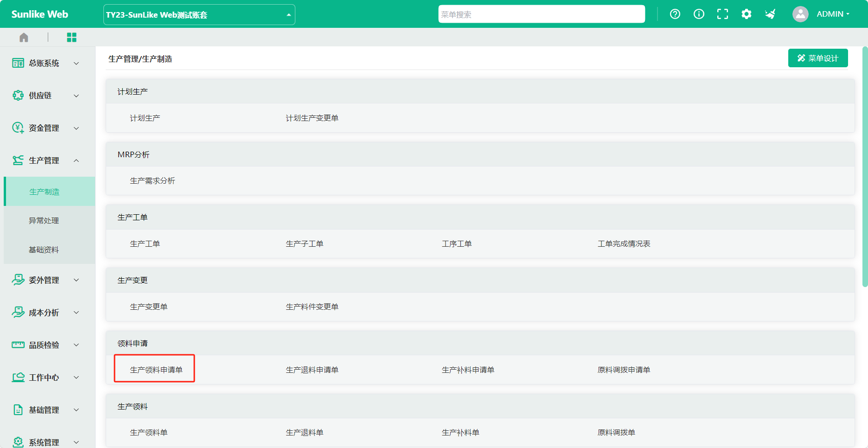Expand 供应链 chevron
Image resolution: width=868 pixels, height=448 pixels.
[x=77, y=96]
